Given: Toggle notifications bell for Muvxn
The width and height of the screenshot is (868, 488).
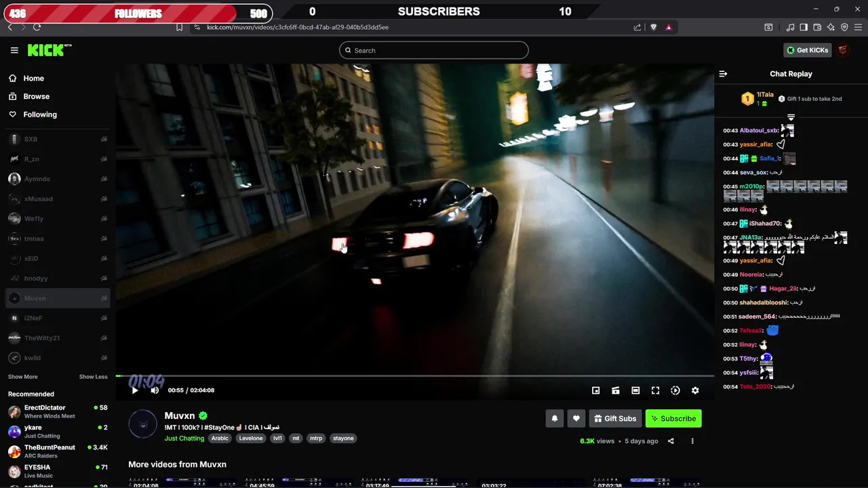Looking at the screenshot, I should pyautogui.click(x=555, y=418).
